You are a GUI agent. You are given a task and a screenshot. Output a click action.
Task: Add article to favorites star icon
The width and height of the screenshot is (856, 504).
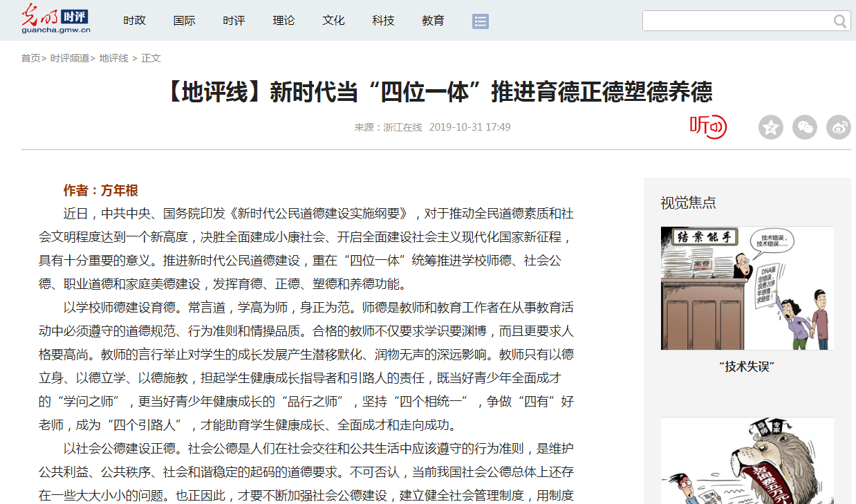[x=770, y=127]
